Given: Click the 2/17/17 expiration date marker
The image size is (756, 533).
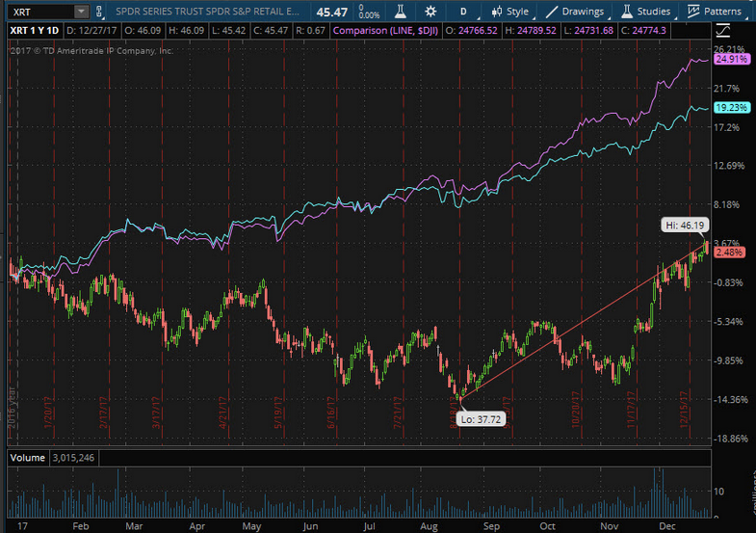Looking at the screenshot, I should [x=103, y=413].
